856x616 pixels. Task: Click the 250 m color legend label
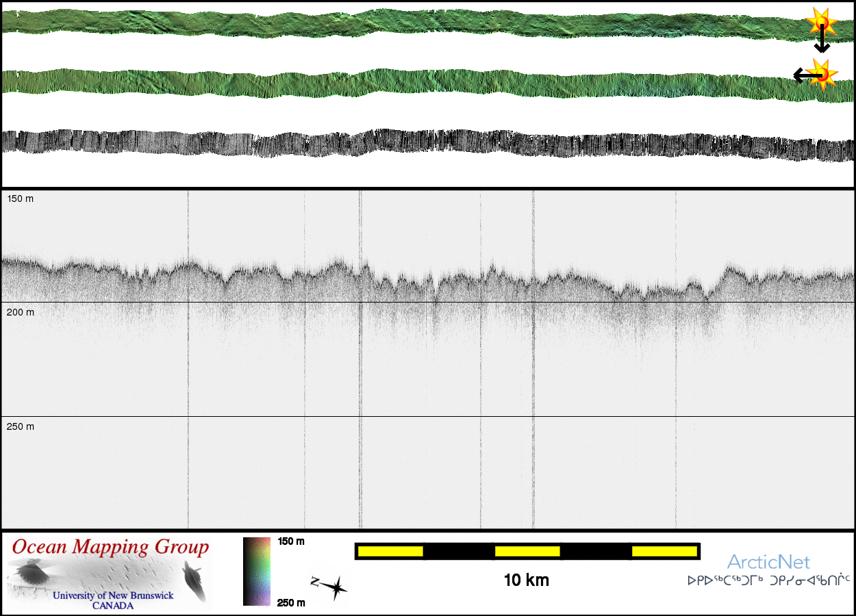291,602
